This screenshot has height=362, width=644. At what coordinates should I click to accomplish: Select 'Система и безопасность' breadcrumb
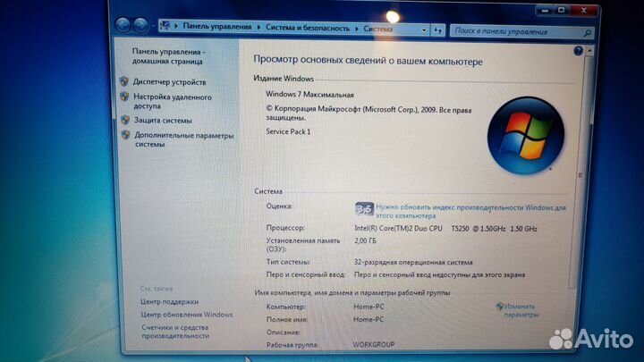[x=307, y=28]
